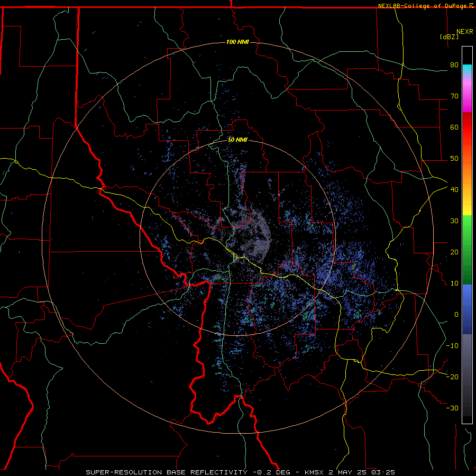Click the 10 dBZ scale value

click(454, 283)
